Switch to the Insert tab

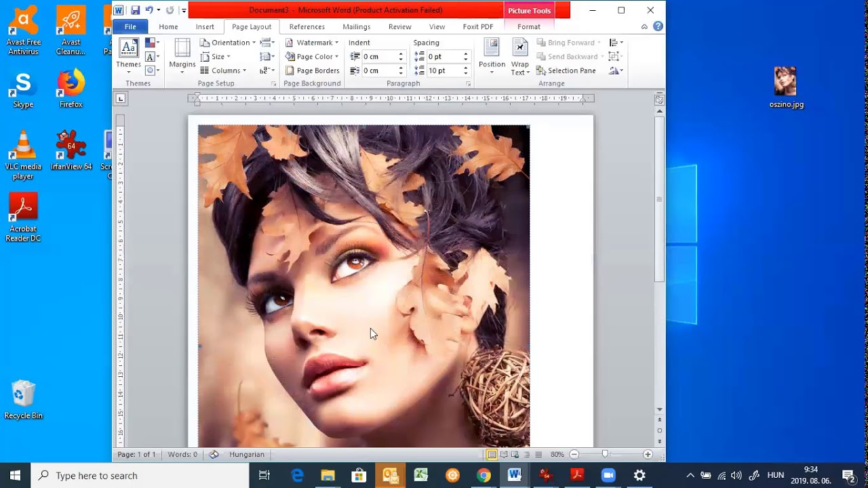205,26
